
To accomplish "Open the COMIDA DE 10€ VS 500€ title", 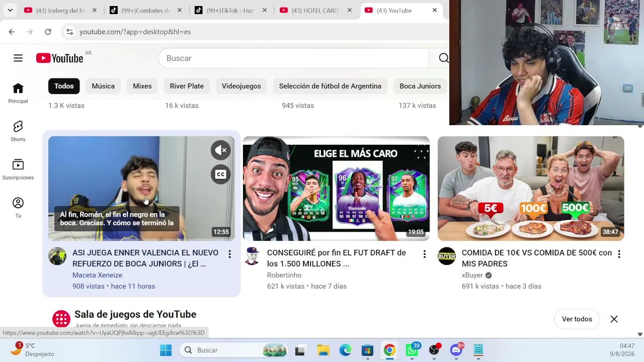I will tap(537, 258).
